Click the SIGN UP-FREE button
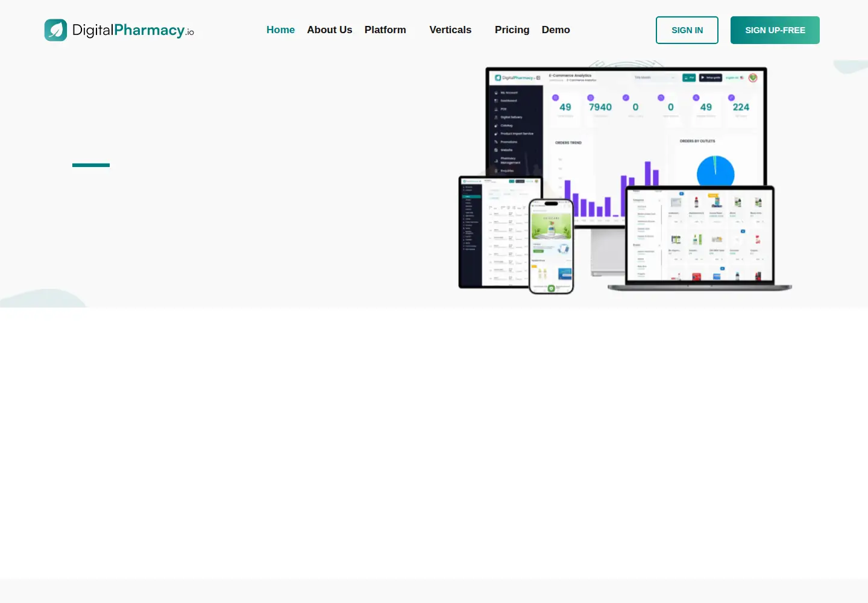The width and height of the screenshot is (868, 603). (775, 30)
